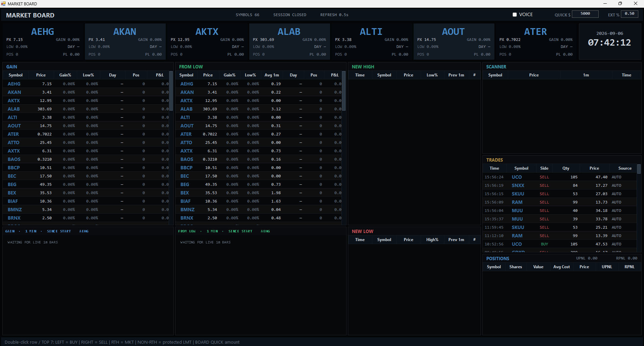Sort GAIN table by Symbol header
The height and width of the screenshot is (346, 644).
tap(15, 75)
